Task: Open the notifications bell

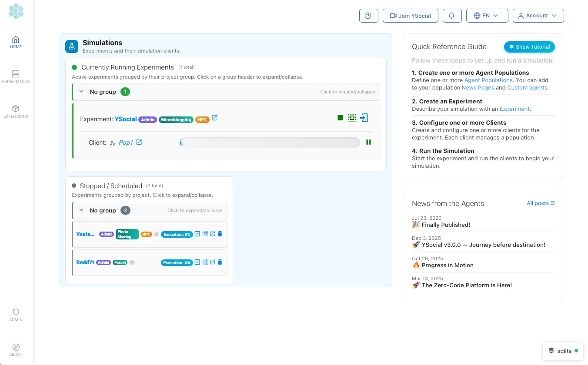Action: click(452, 16)
